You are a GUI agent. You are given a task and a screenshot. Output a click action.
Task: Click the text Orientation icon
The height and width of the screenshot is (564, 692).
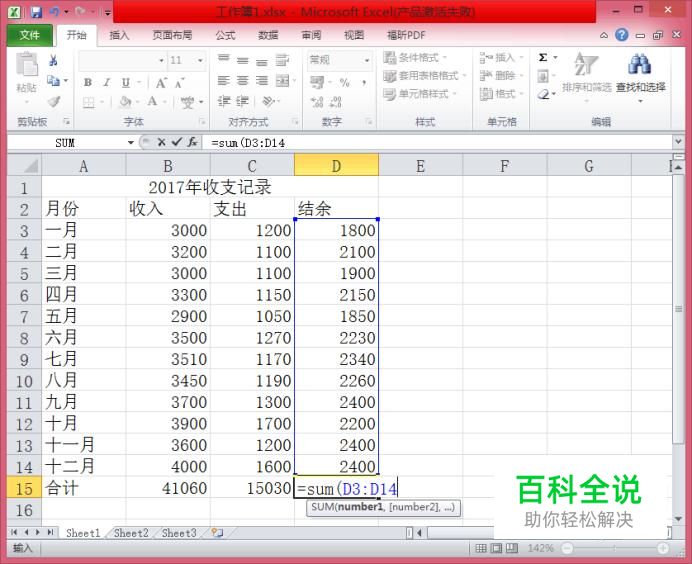tap(268, 102)
